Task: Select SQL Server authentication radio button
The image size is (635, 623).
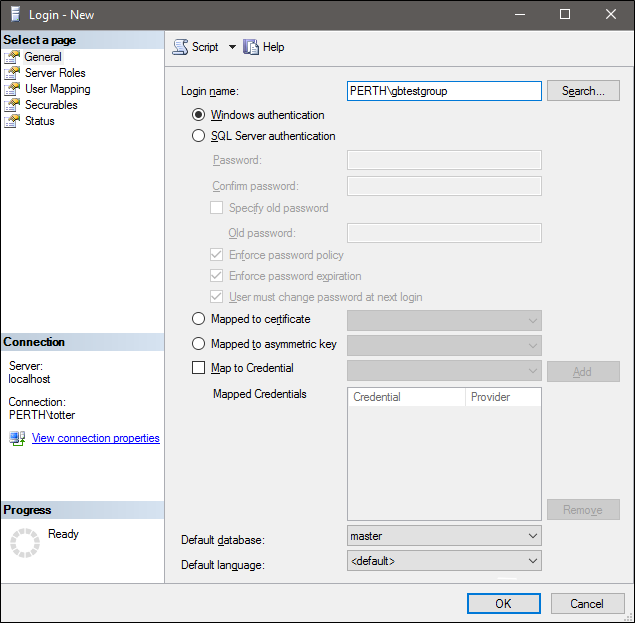Action: [x=198, y=136]
